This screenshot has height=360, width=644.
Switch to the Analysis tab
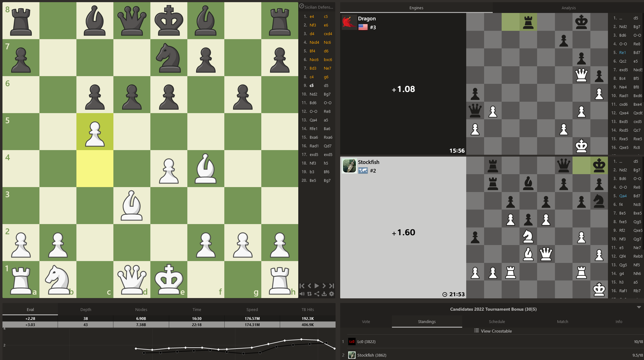tap(568, 8)
